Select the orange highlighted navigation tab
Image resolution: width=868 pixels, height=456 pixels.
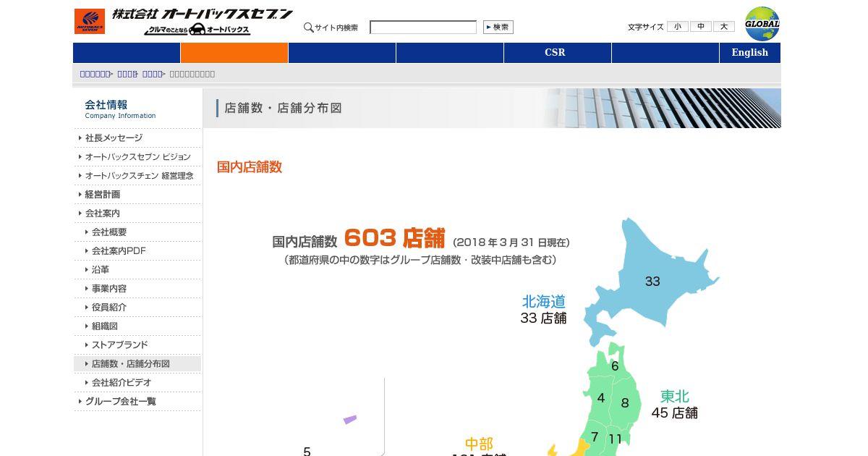point(234,53)
